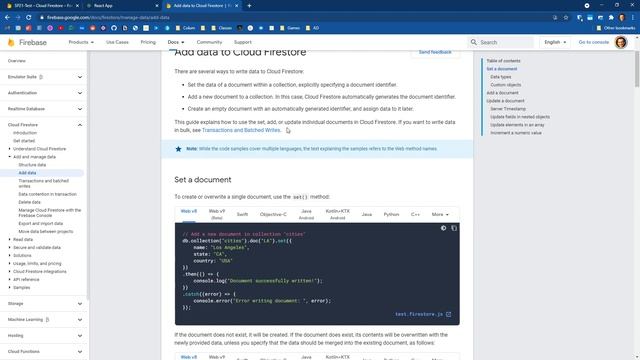The image size is (640, 360).
Task: Select the Python code tab
Action: [x=391, y=214]
